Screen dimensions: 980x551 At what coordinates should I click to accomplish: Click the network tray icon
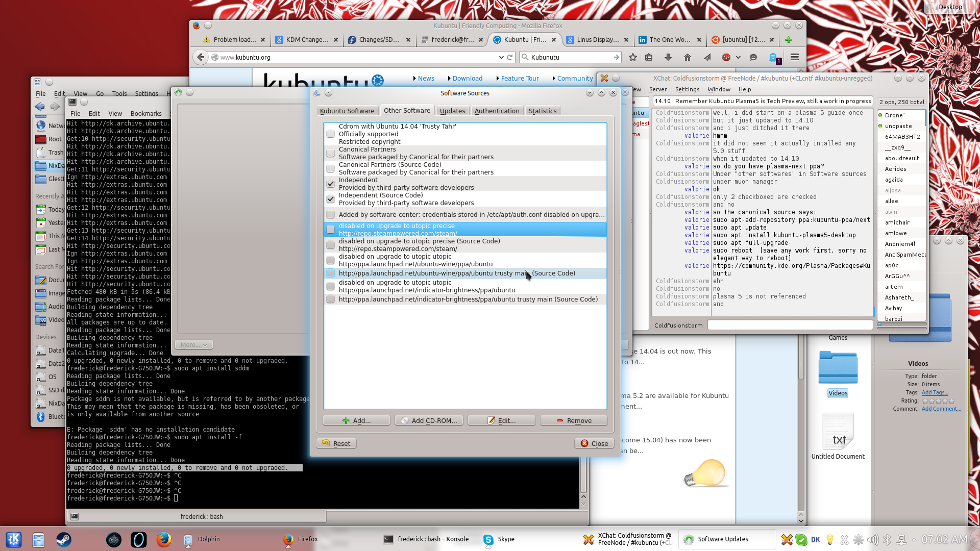(x=901, y=539)
